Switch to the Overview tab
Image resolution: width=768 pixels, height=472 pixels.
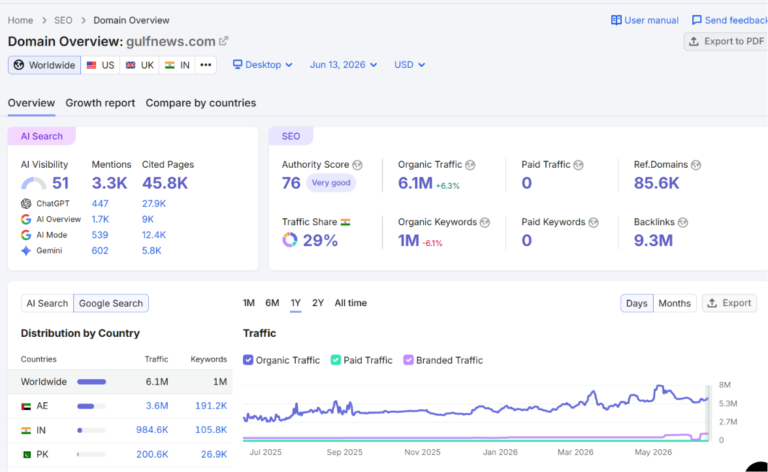[x=31, y=103]
